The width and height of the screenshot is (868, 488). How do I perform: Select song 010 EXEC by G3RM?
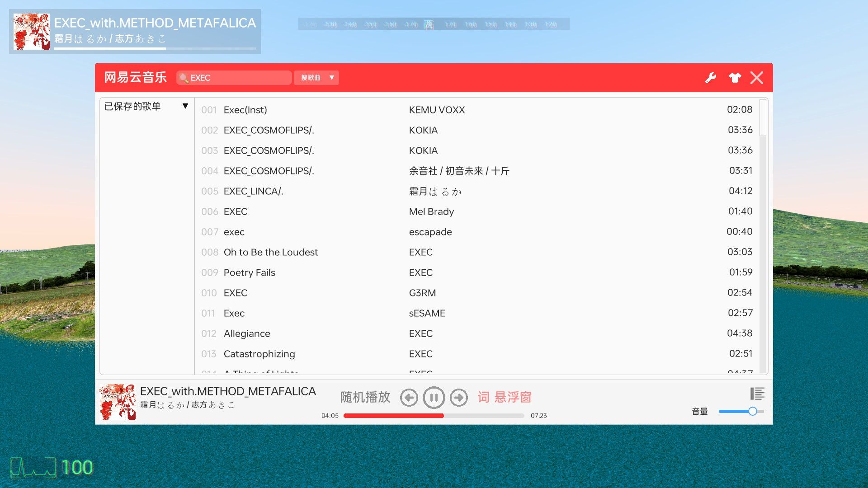(x=477, y=293)
